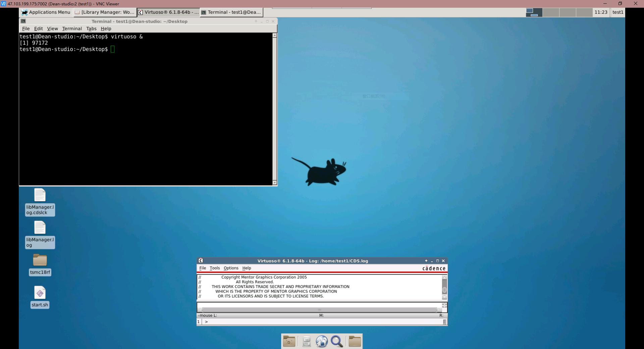Open the Help menu in Virtuoso
Screen dimensions: 644x349
pyautogui.click(x=247, y=268)
